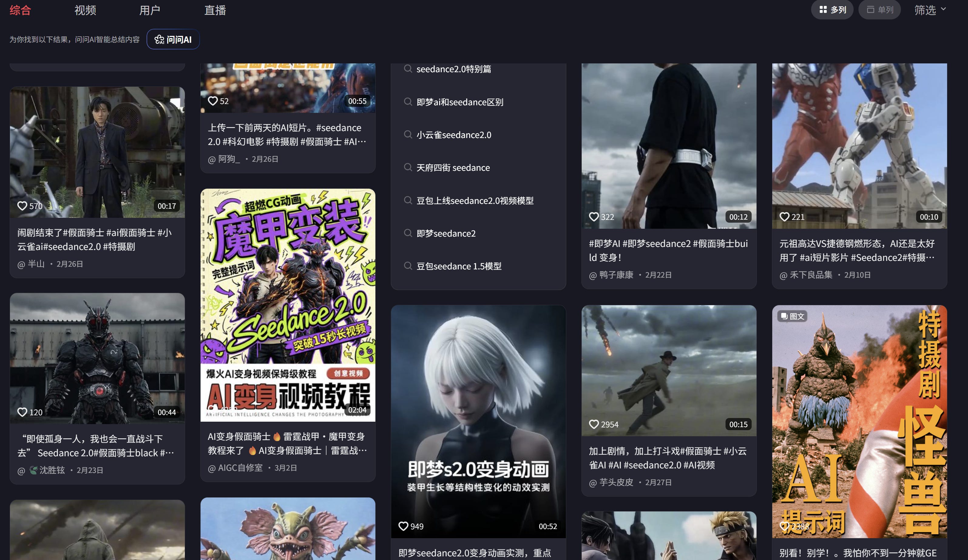Like the video with 120 likes
The height and width of the screenshot is (560, 968).
[x=22, y=412]
